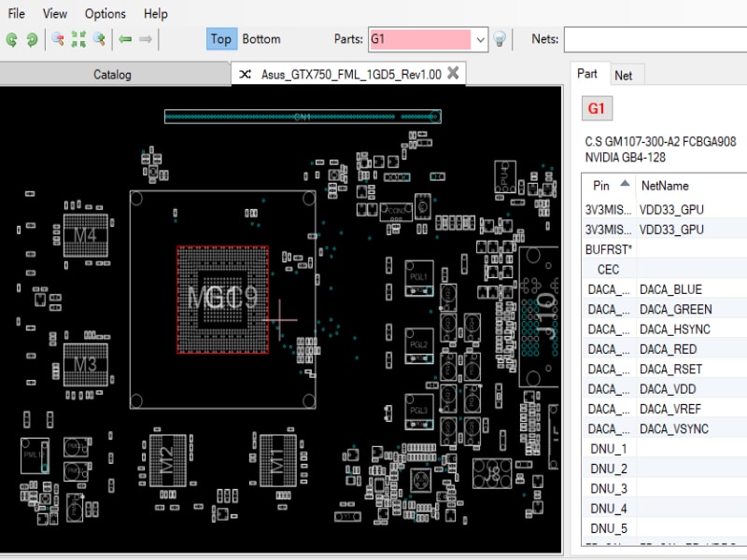Select the DACA_RSET net row
747x560 pixels.
tap(664, 370)
